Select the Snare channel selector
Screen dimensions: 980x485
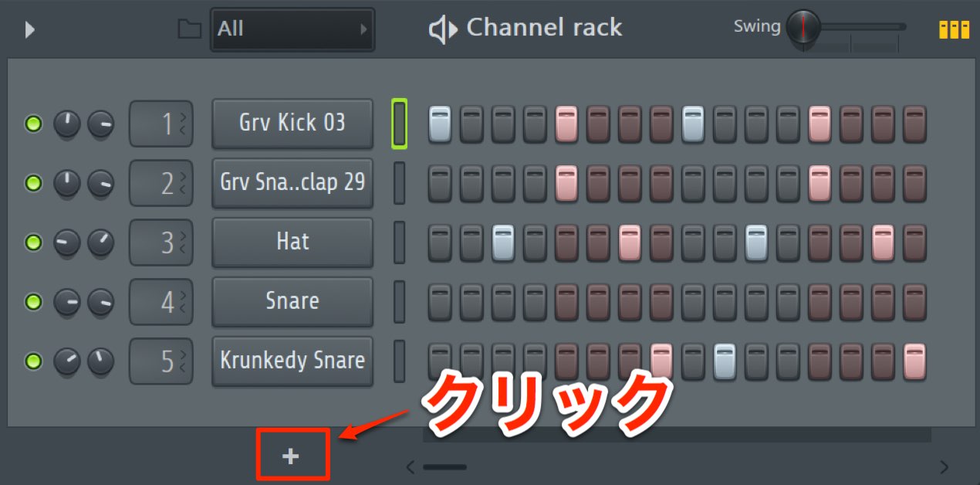(x=399, y=301)
